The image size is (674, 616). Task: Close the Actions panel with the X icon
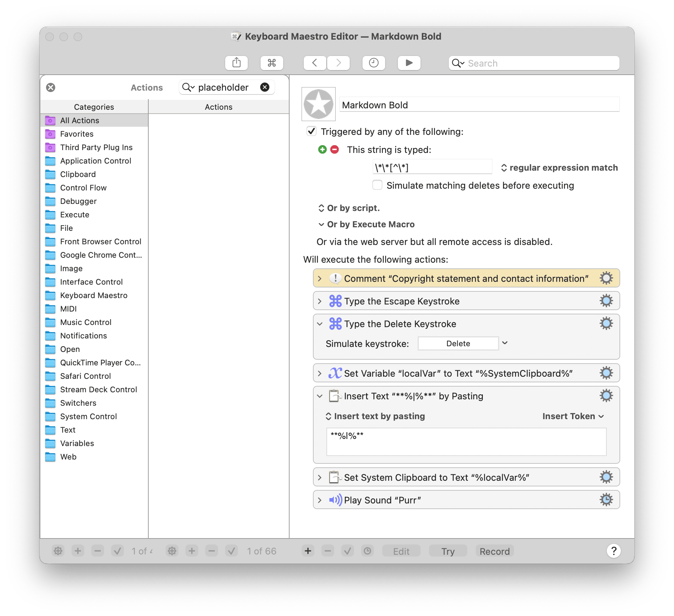tap(51, 87)
